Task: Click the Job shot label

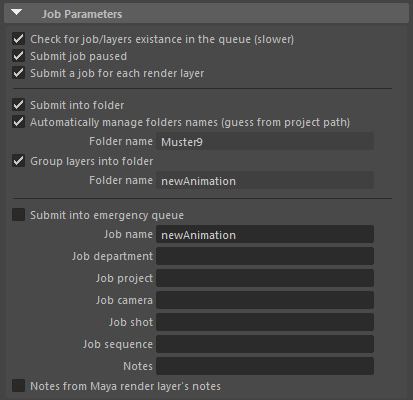Action: point(131,322)
